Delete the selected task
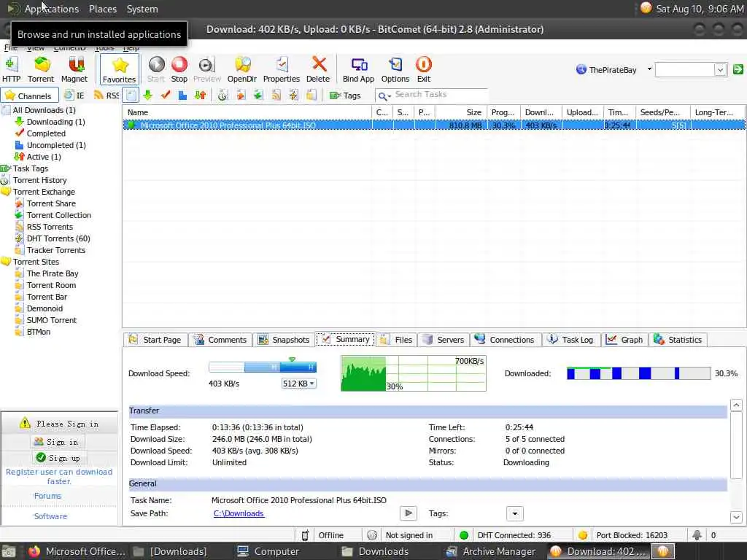Image resolution: width=747 pixels, height=560 pixels. (318, 69)
